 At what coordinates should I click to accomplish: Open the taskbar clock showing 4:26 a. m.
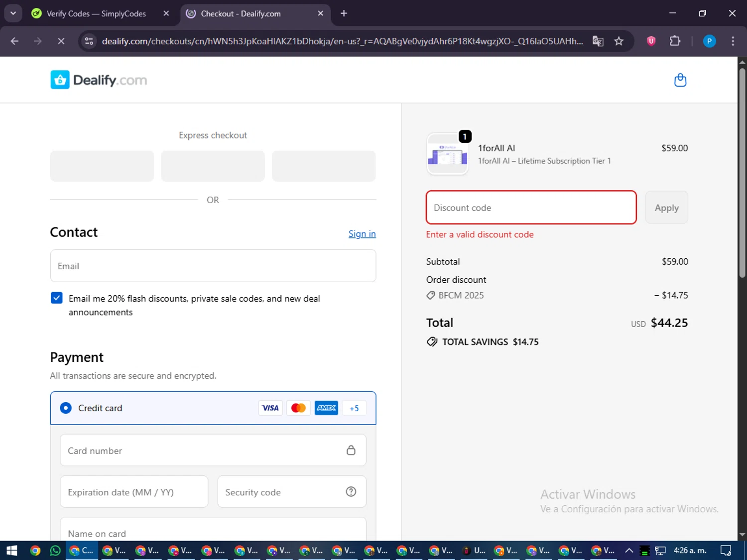click(x=690, y=551)
